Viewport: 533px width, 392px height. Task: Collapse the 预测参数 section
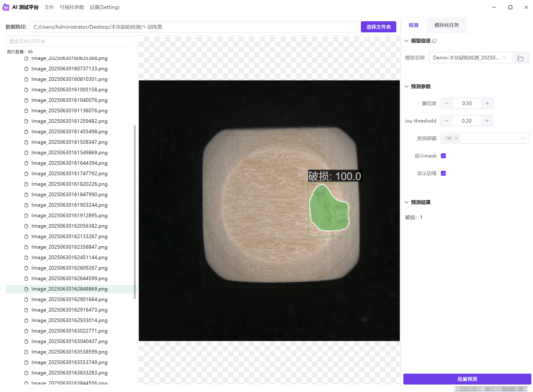click(406, 86)
